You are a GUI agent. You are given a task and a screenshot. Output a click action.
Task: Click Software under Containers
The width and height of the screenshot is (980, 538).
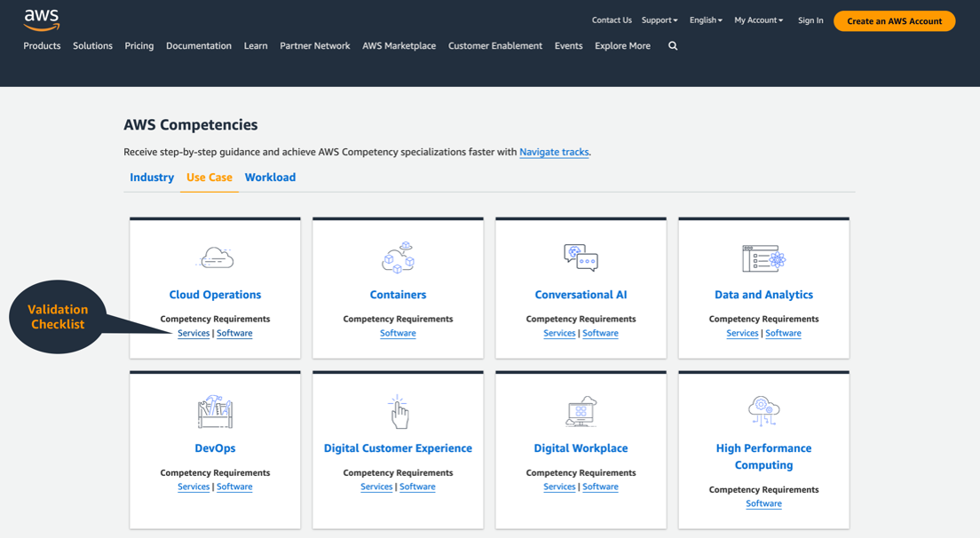click(x=398, y=333)
